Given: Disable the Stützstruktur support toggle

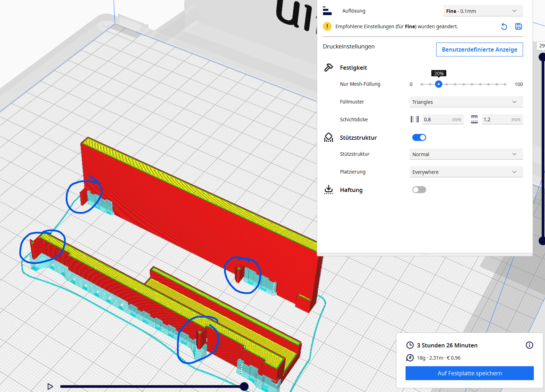Looking at the screenshot, I should (419, 138).
